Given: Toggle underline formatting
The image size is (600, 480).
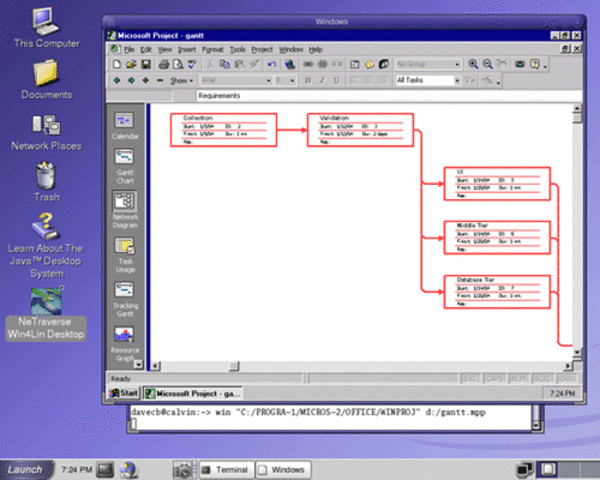Looking at the screenshot, I should (336, 80).
